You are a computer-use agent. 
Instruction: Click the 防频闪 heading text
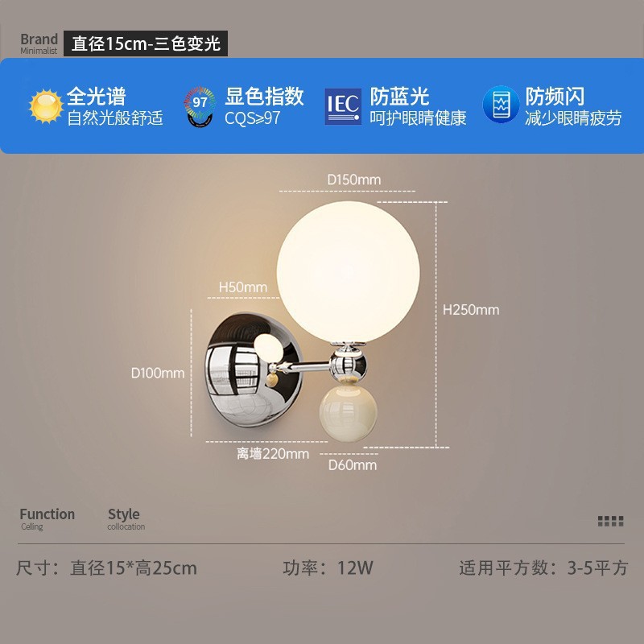coord(555,97)
